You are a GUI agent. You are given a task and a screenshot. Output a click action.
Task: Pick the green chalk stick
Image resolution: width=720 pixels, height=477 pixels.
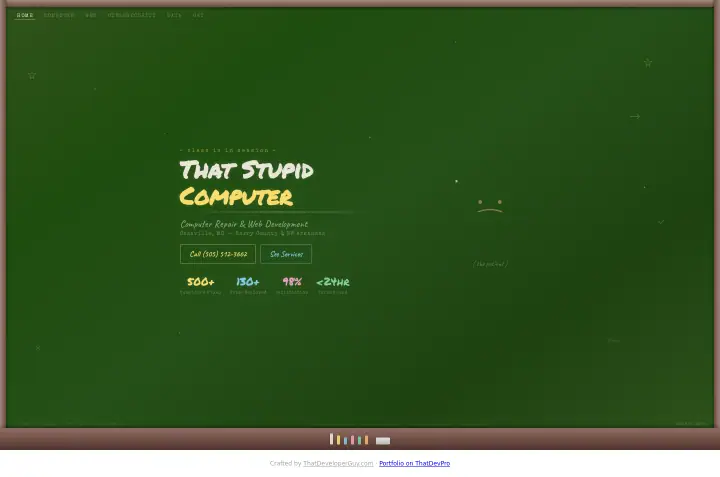(360, 440)
